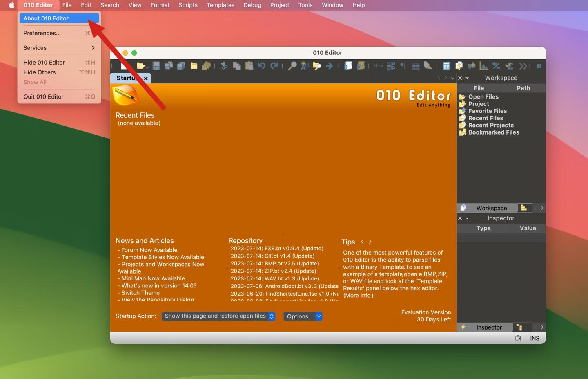Click the Paste clipboard icon
Viewport: 588px width, 379px height.
point(249,66)
